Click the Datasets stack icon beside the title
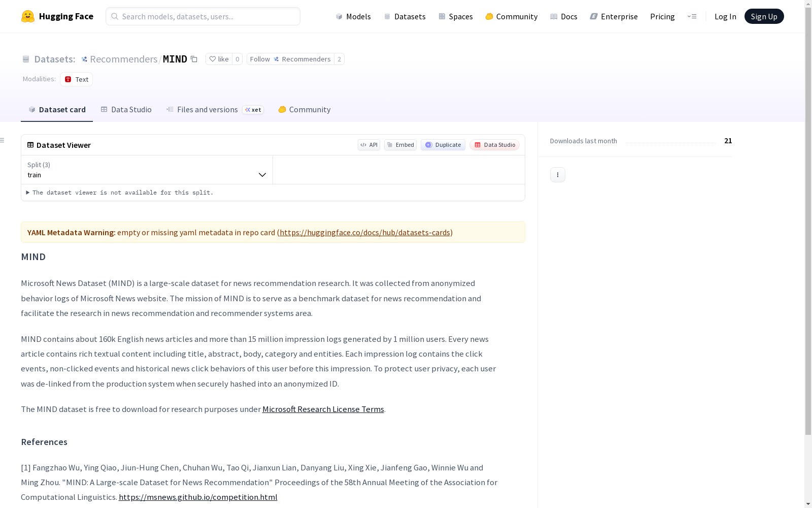 tap(26, 59)
